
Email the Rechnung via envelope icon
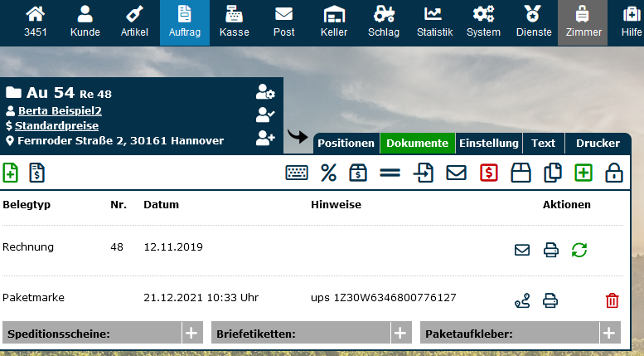click(x=522, y=249)
